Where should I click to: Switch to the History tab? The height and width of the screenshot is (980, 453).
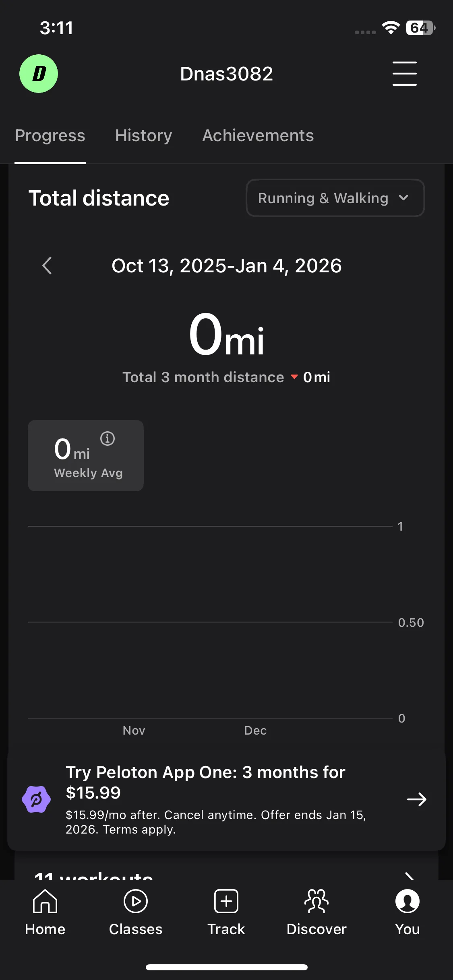coord(144,136)
